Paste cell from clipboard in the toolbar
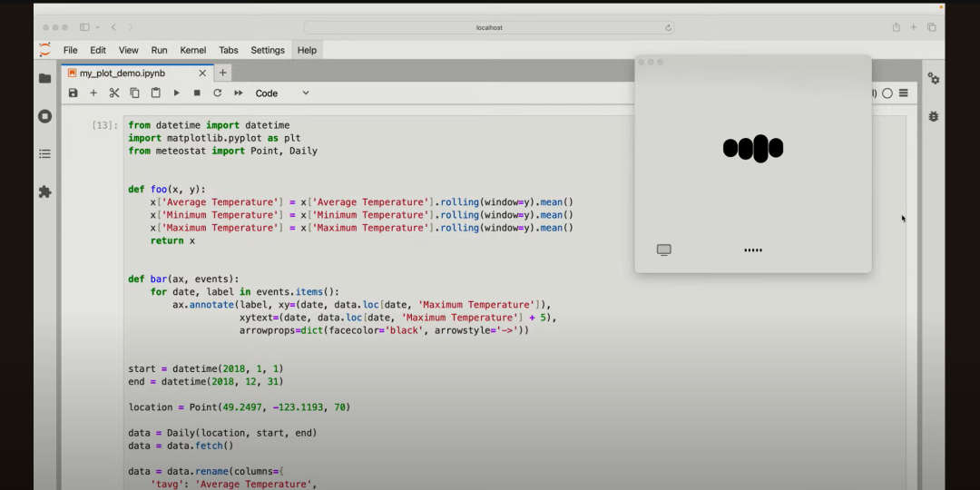The height and width of the screenshot is (490, 980). pyautogui.click(x=155, y=93)
